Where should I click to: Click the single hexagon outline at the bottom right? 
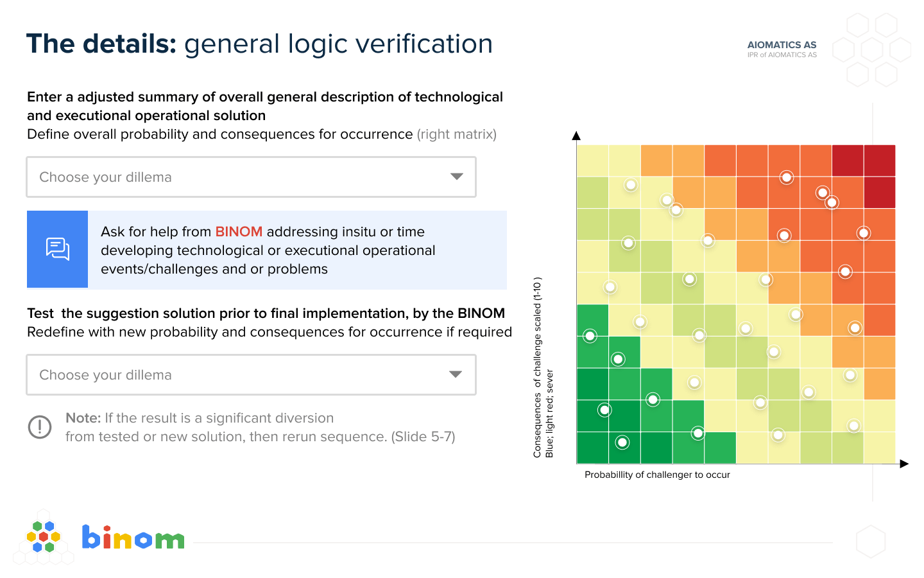(871, 541)
